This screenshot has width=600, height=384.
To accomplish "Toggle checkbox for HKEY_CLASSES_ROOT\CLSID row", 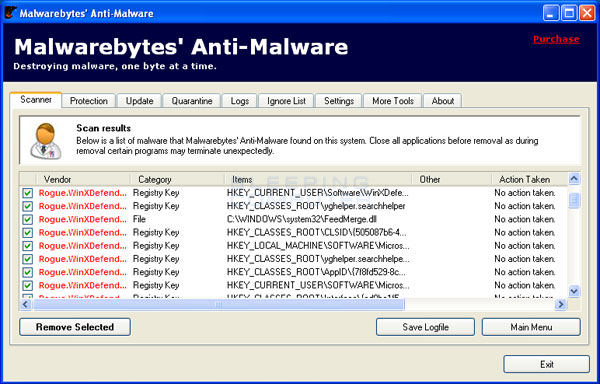I will (x=27, y=233).
